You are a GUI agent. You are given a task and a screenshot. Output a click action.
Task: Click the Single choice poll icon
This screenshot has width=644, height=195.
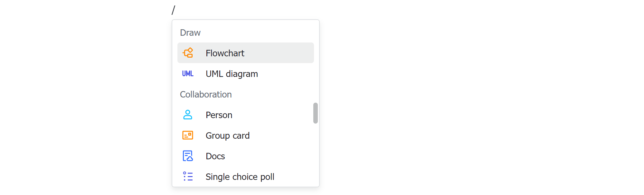tap(188, 176)
